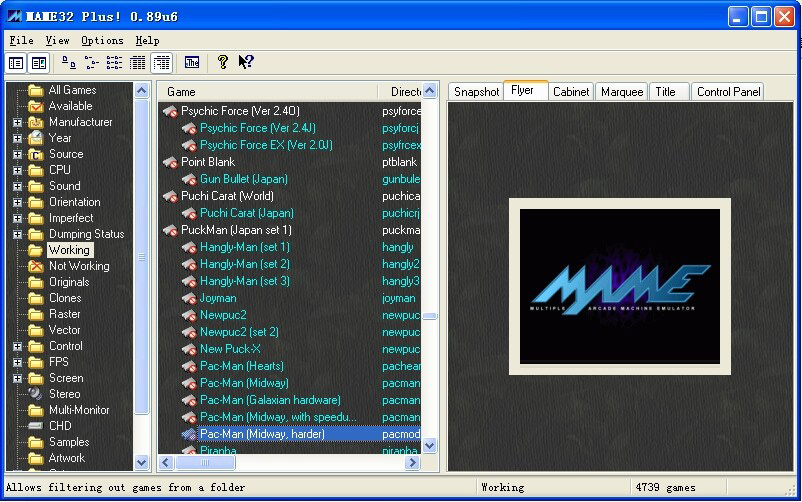Toggle the screenshot picture area toolbar button
The width and height of the screenshot is (802, 502).
pyautogui.click(x=38, y=63)
